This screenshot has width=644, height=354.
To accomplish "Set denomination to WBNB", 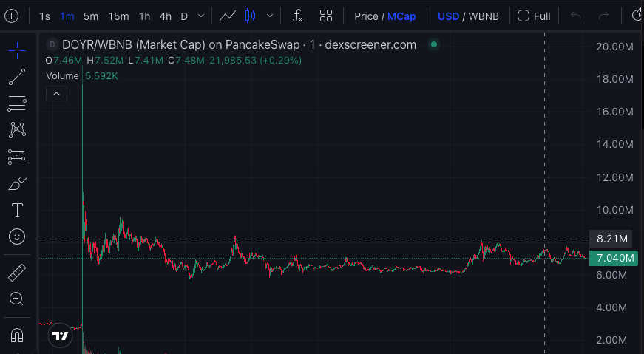I will pos(484,16).
